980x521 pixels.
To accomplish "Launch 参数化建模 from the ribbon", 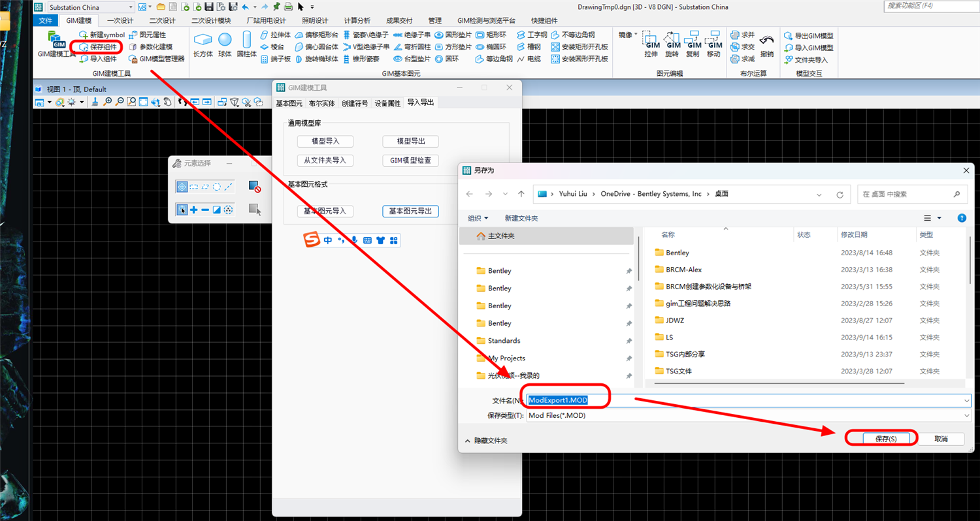I will tap(151, 47).
